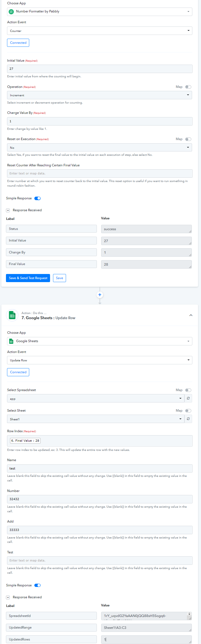Click Change By label response field
The height and width of the screenshot is (644, 201).
(51, 252)
